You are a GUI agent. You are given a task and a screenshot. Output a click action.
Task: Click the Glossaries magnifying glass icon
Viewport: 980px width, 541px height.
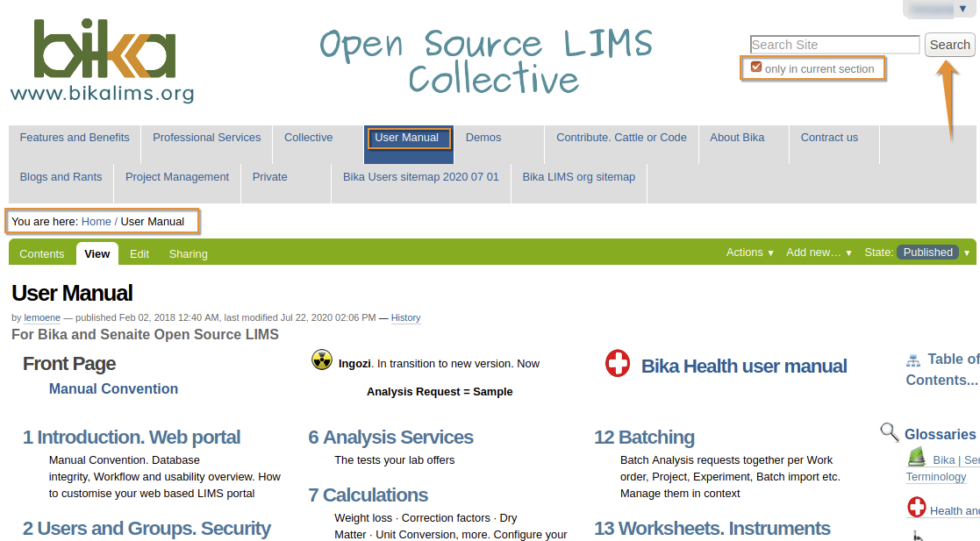[x=889, y=431]
